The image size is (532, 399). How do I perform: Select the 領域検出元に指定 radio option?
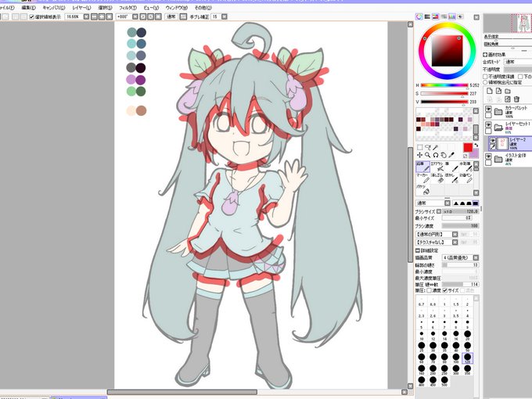point(486,82)
